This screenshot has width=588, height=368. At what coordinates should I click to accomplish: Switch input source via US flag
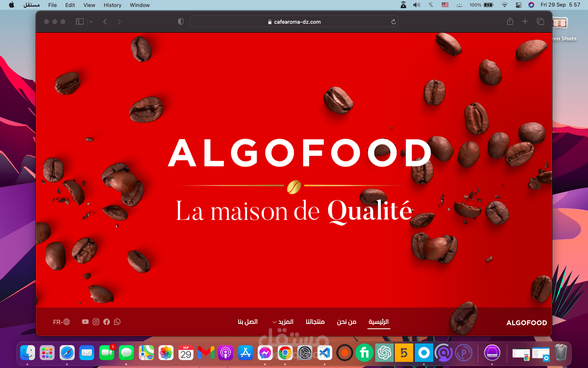pyautogui.click(x=445, y=5)
